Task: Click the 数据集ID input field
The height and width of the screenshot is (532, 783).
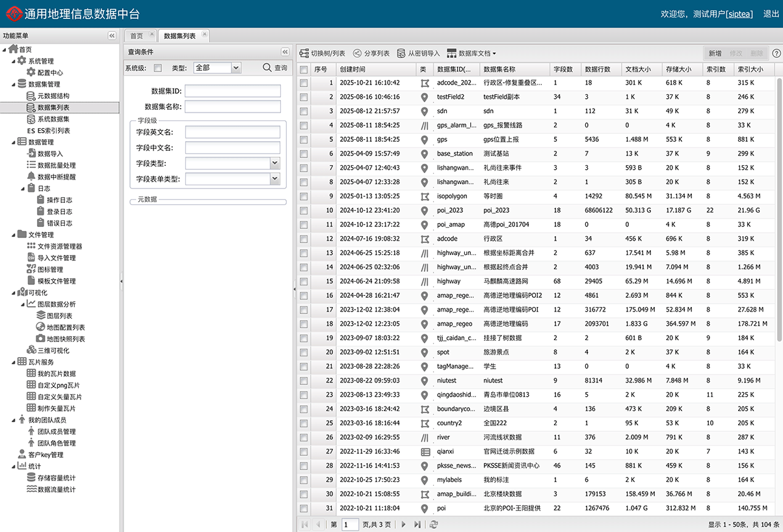Action: tap(232, 91)
